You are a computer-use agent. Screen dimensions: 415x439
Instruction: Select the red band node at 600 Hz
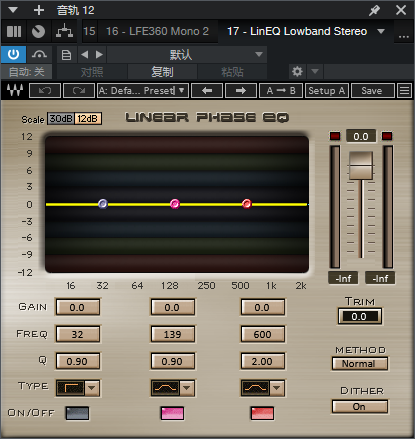point(247,204)
